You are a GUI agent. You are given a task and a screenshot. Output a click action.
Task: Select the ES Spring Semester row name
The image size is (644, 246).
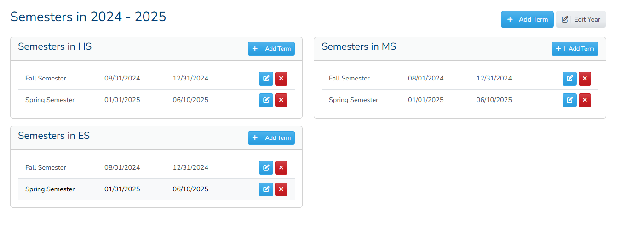click(x=50, y=189)
